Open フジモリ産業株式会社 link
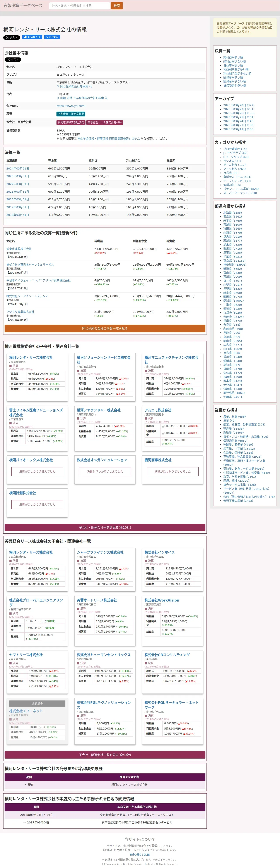 pyautogui.click(x=20, y=312)
